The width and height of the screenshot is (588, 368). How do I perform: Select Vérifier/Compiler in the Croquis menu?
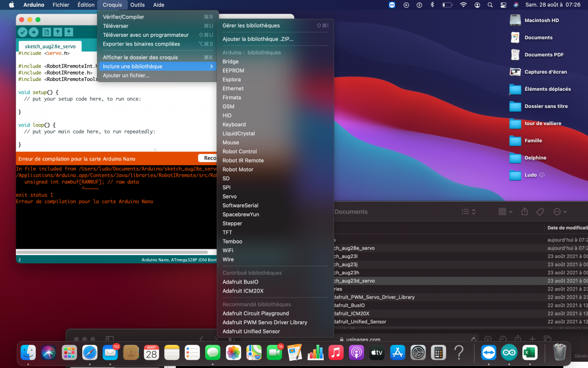(x=158, y=17)
